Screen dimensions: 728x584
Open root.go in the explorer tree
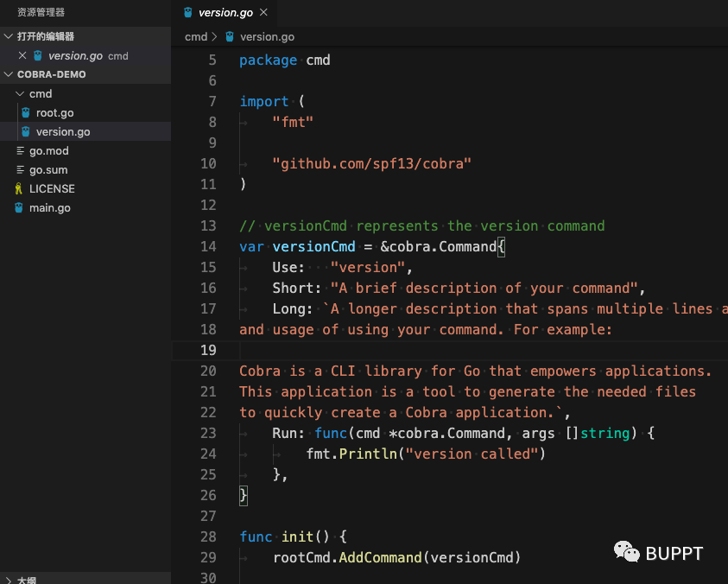(x=85, y=113)
